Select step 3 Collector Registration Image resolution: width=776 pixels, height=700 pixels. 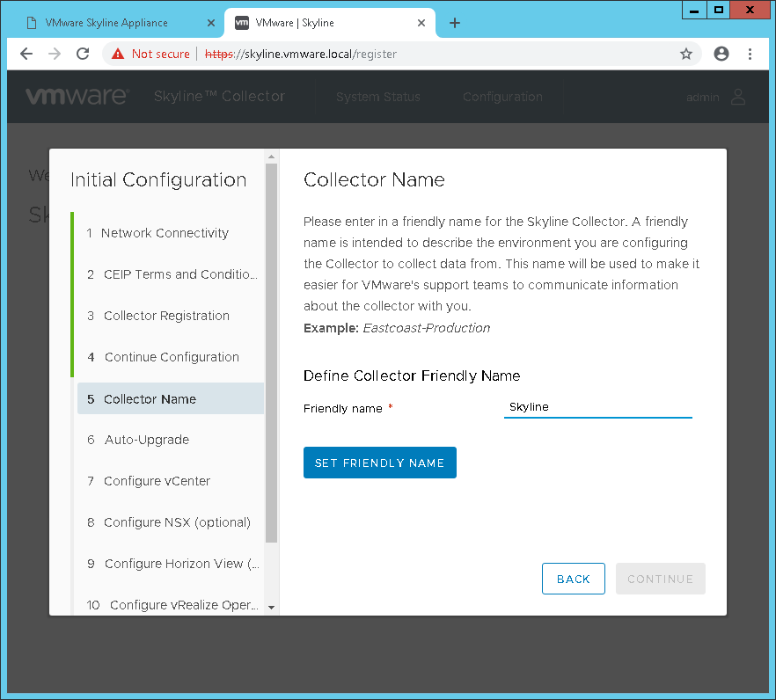point(170,316)
